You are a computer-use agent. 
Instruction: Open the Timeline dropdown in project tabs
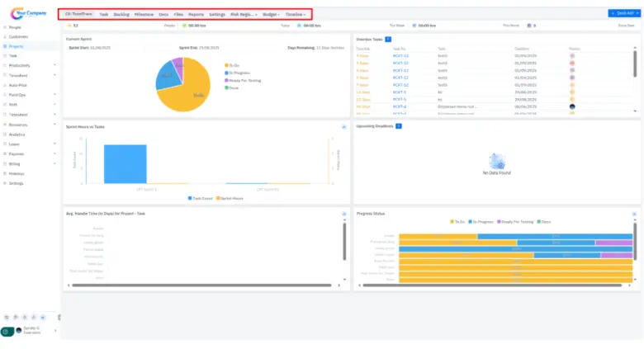click(x=296, y=15)
